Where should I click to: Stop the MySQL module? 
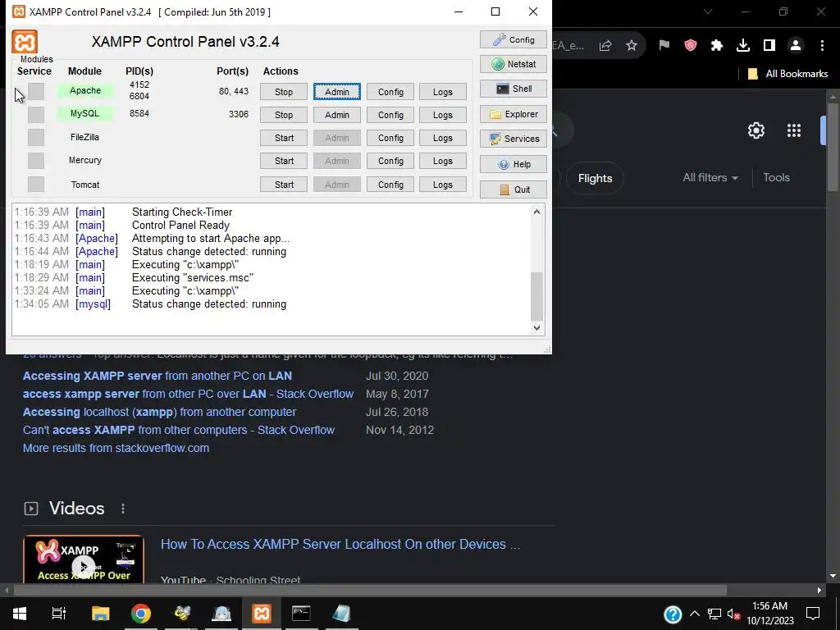284,115
